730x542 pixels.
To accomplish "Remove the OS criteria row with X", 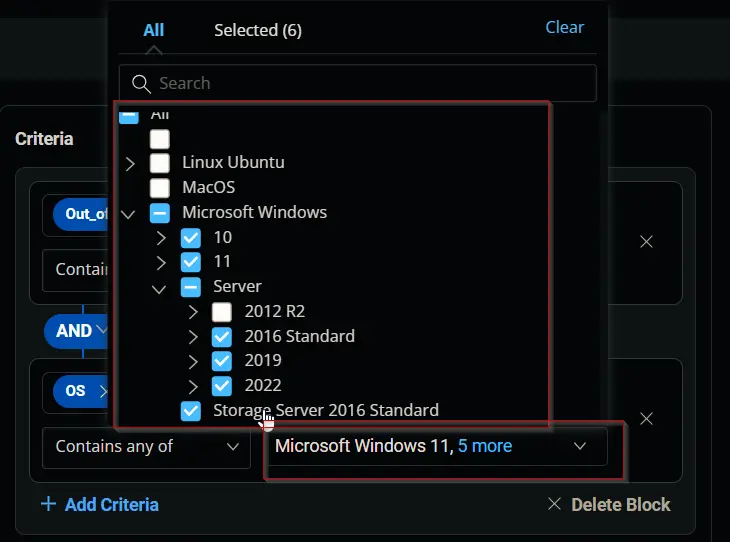I will pyautogui.click(x=646, y=419).
